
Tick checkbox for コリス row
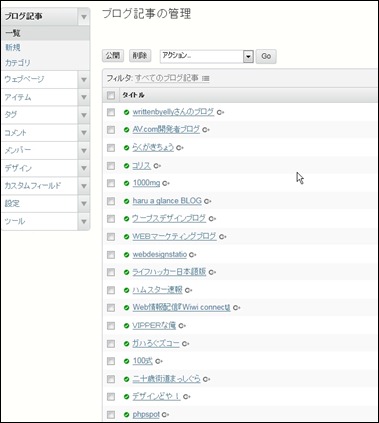pos(111,166)
